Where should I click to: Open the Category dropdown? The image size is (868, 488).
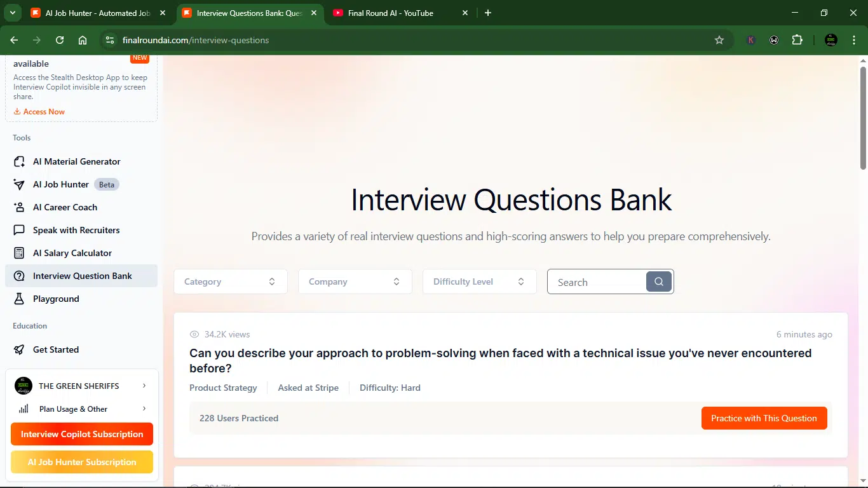[231, 281]
